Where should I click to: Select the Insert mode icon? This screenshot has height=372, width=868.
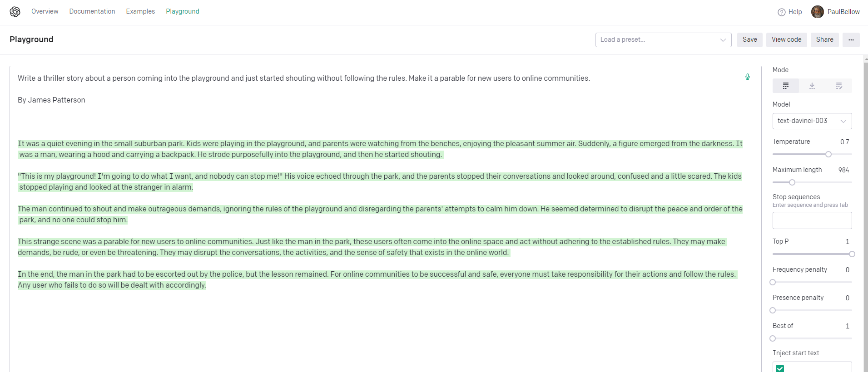(812, 86)
